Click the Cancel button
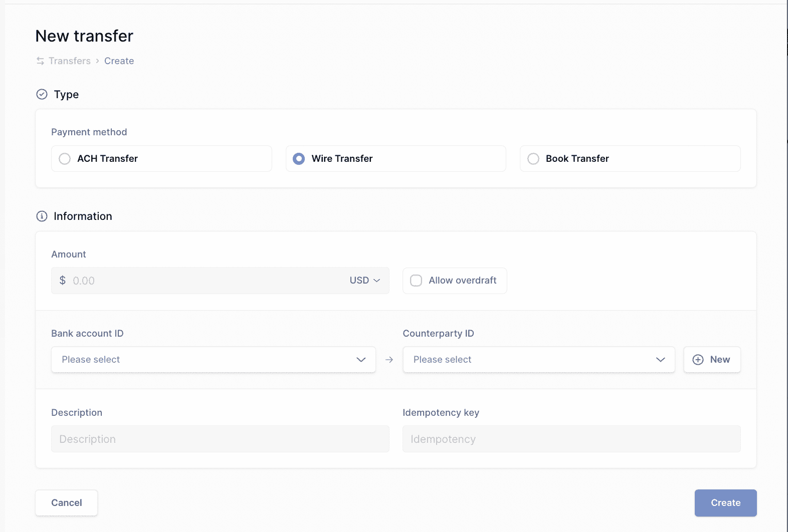This screenshot has height=532, width=788. point(67,503)
